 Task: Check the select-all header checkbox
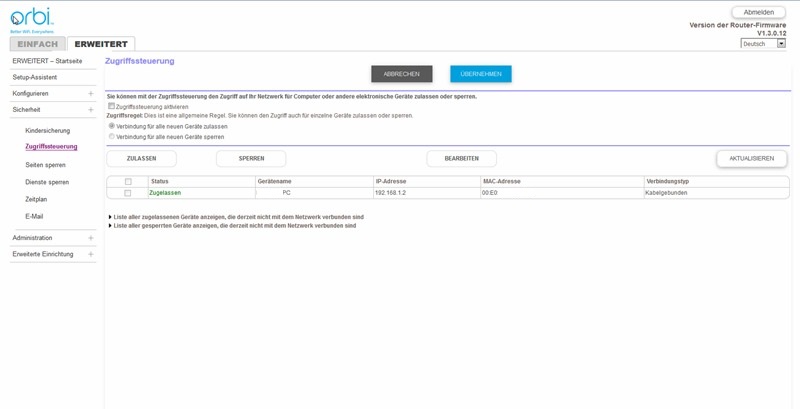(128, 182)
